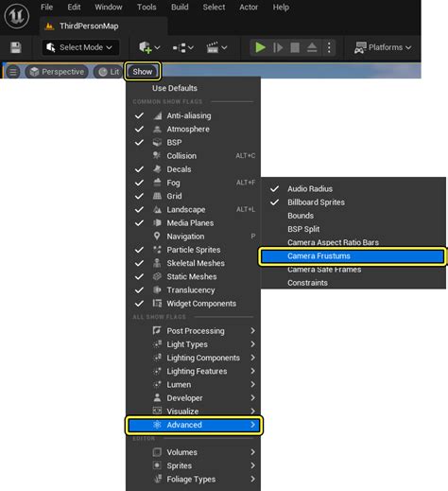The image size is (448, 491).
Task: Toggle Anti-aliasing show flag
Action: (x=193, y=115)
